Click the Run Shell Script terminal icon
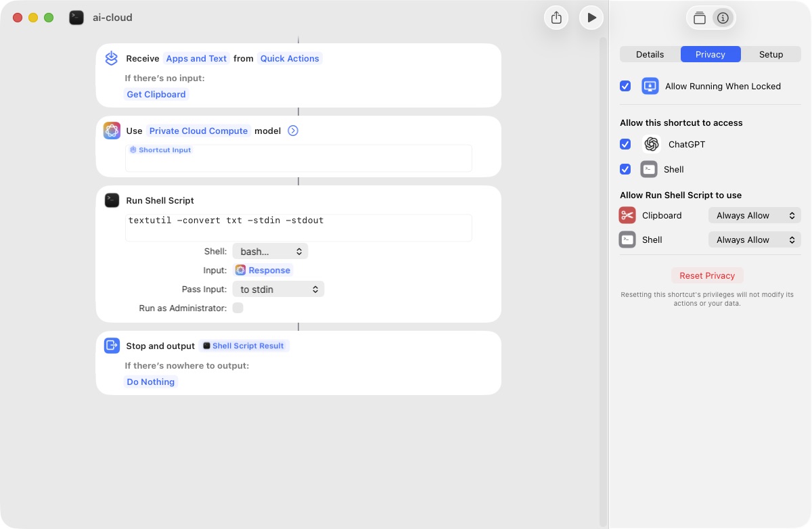The width and height of the screenshot is (812, 529). (112, 200)
